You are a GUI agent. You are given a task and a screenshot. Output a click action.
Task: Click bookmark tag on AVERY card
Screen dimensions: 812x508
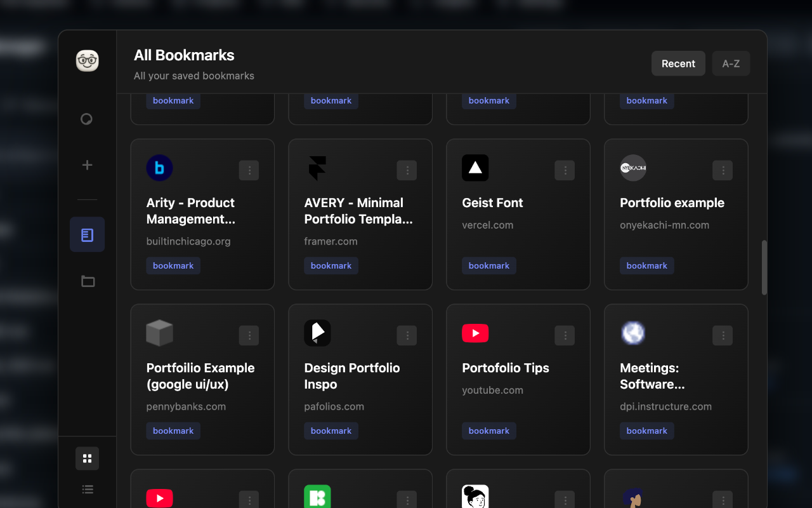pyautogui.click(x=331, y=265)
